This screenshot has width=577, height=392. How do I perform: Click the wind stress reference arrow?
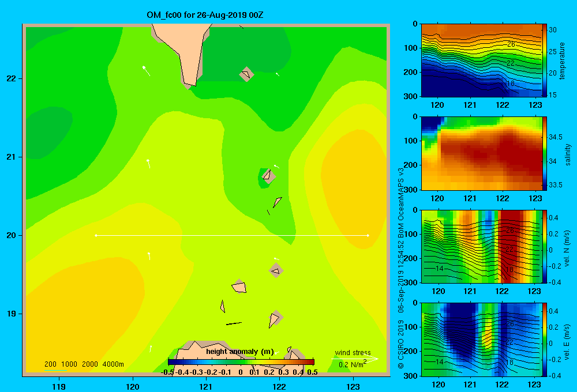(355, 359)
